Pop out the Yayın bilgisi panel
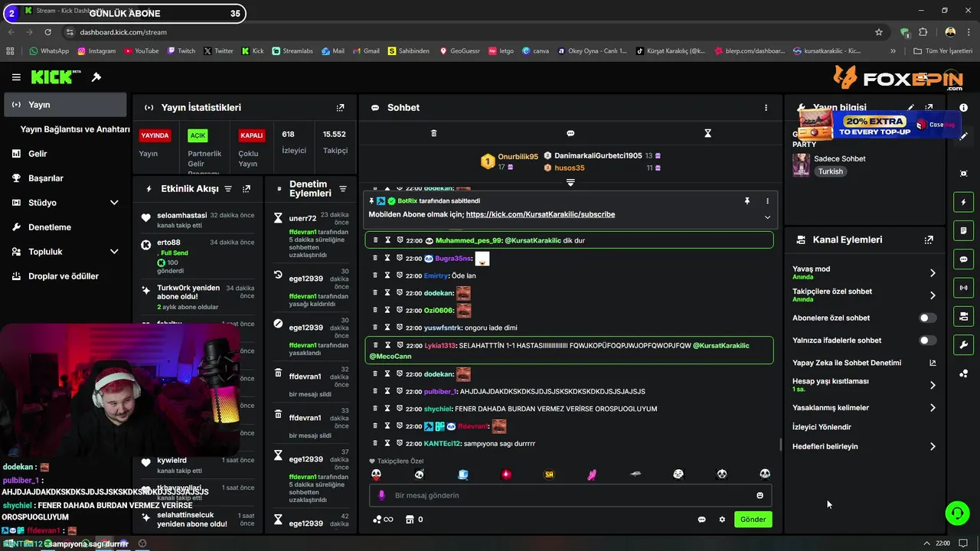 [929, 108]
